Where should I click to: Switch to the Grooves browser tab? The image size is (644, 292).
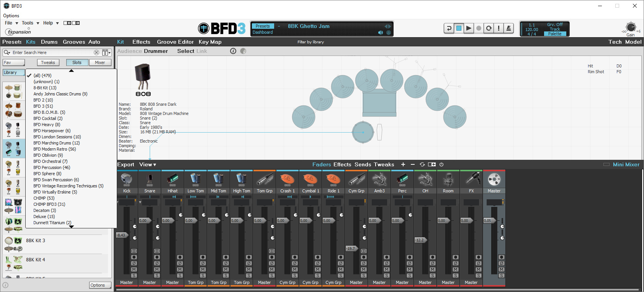pyautogui.click(x=74, y=42)
